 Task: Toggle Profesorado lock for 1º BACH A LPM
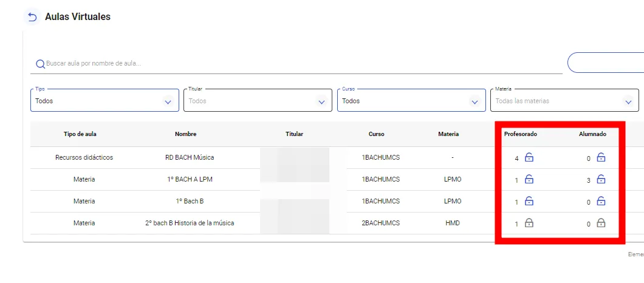(x=529, y=180)
